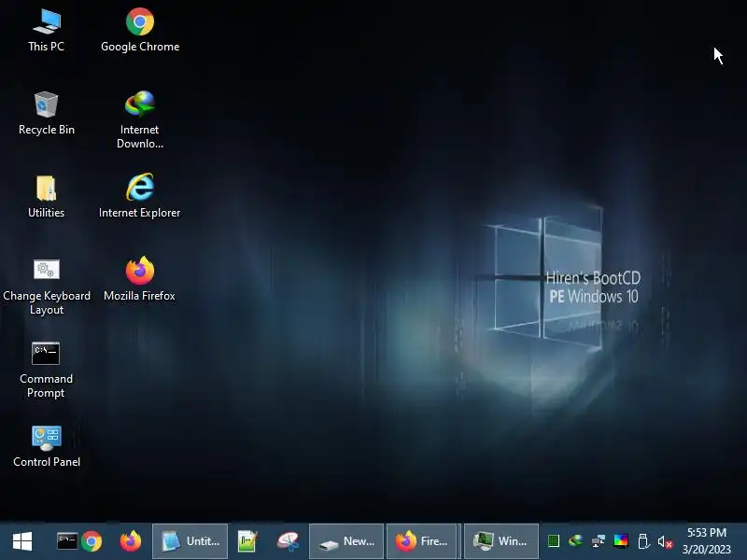This screenshot has width=747, height=560.
Task: Select the Control Panel desktop icon
Action: coord(46,447)
